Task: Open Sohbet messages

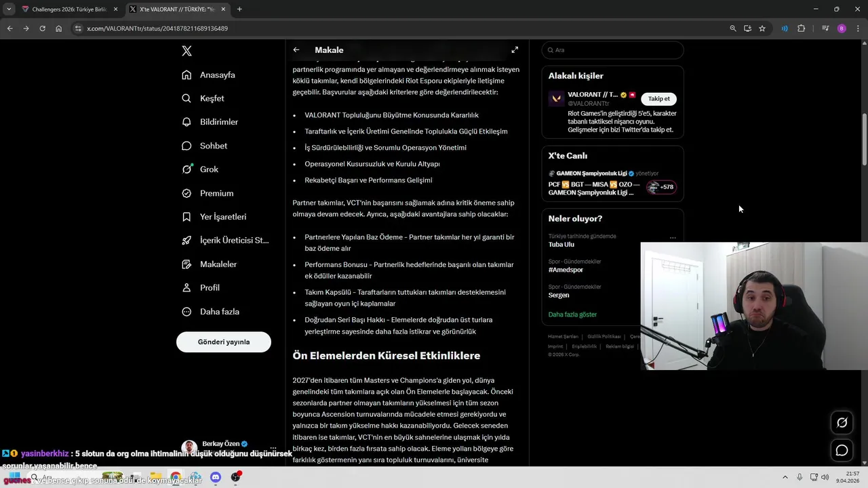Action: pyautogui.click(x=204, y=146)
